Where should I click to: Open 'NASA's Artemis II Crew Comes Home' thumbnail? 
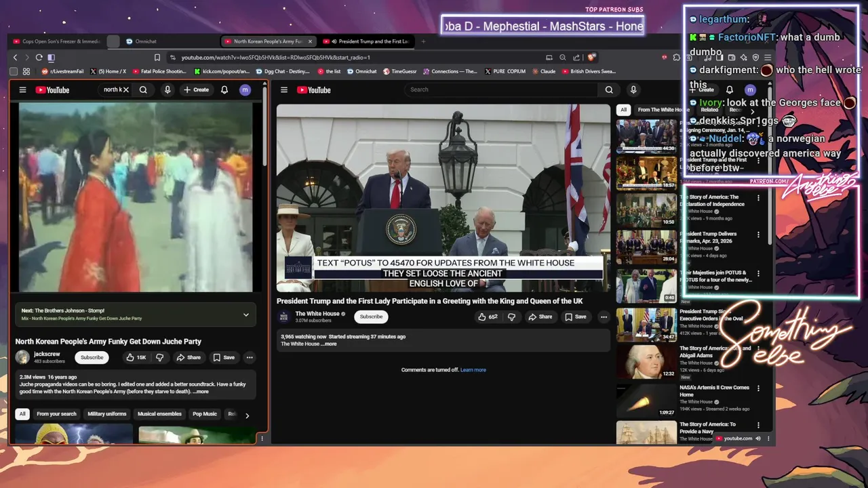647,400
